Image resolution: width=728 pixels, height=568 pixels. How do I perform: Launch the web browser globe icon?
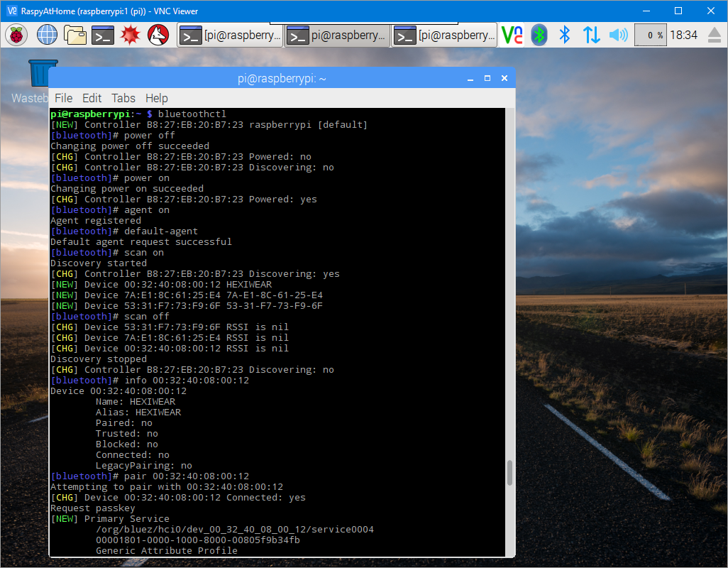click(47, 35)
